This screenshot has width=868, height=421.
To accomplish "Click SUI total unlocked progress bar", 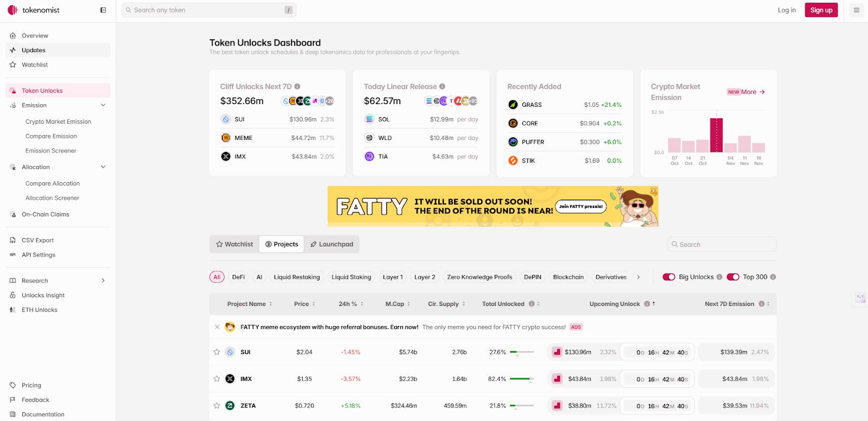I will coord(522,352).
